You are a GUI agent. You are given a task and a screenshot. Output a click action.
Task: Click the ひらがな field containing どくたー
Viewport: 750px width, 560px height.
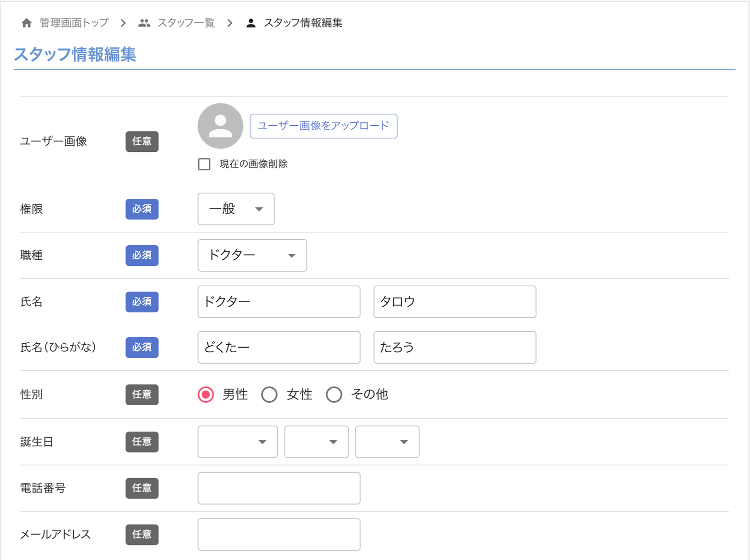pos(278,347)
